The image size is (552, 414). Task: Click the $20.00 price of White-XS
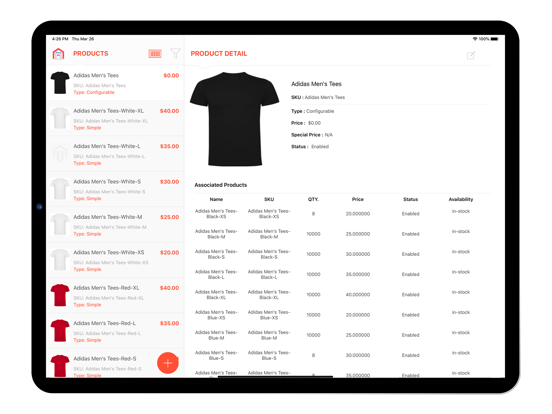point(169,252)
